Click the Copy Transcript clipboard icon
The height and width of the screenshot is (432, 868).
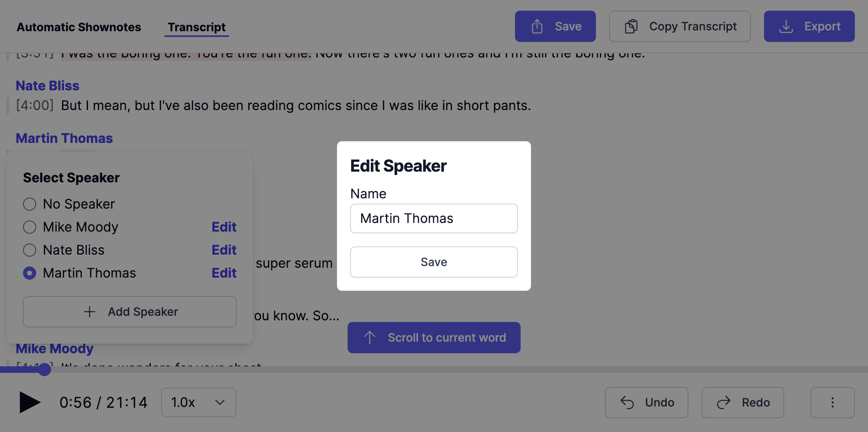click(x=631, y=26)
